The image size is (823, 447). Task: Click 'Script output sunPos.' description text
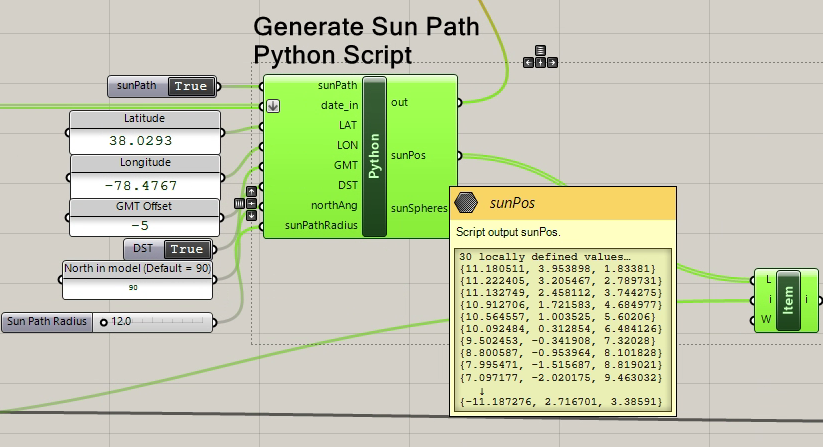click(x=508, y=232)
